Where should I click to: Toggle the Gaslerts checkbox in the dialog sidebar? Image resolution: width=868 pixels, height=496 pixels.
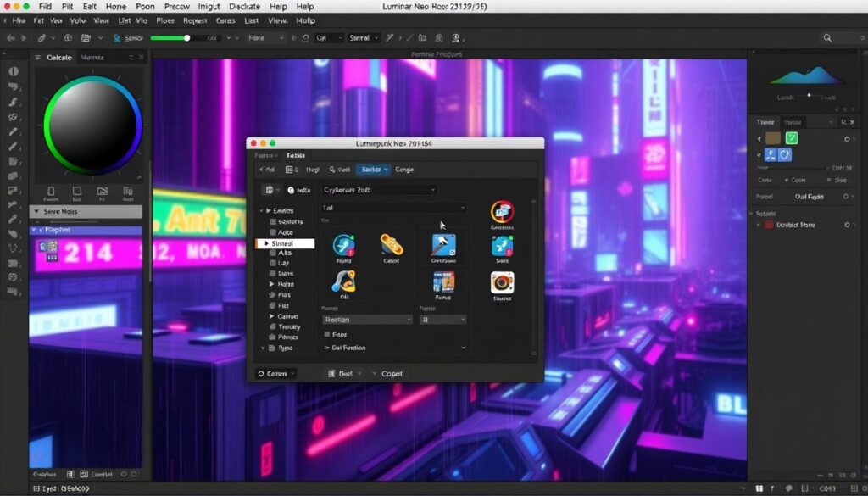click(x=272, y=221)
